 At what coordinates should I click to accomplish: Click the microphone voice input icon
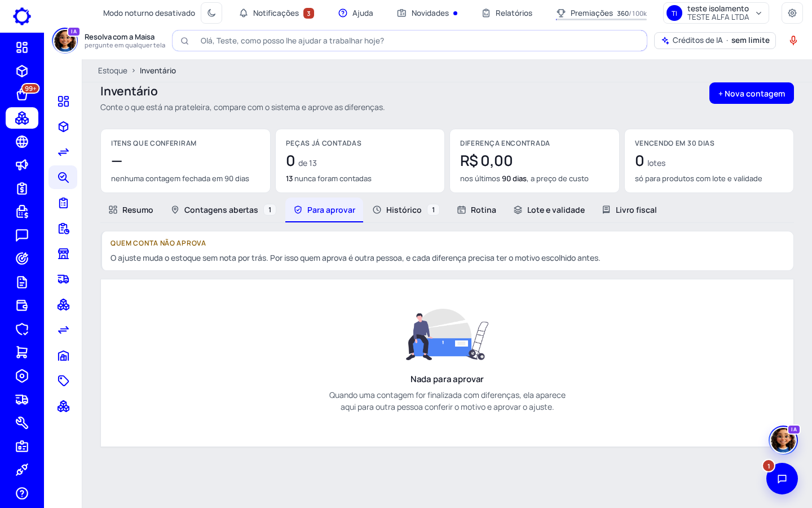[793, 41]
